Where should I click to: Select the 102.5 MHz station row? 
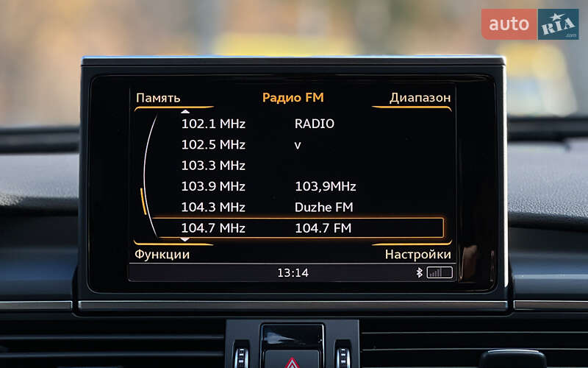298,144
